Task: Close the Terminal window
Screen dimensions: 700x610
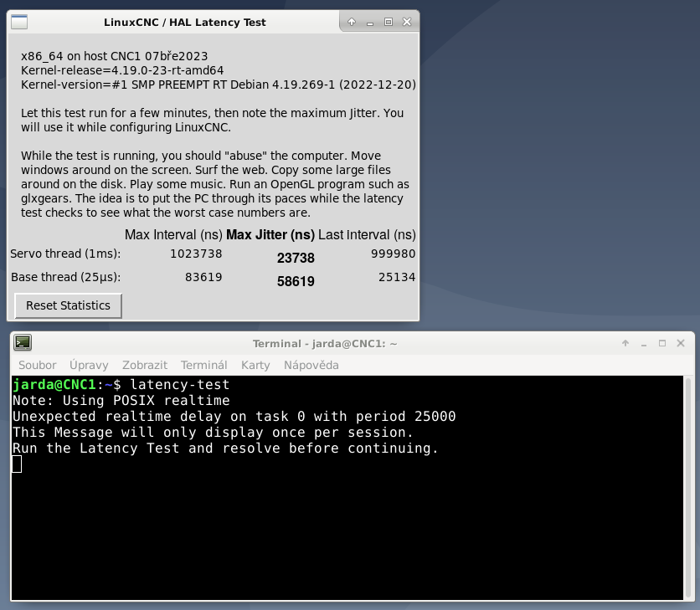Action: tap(681, 343)
